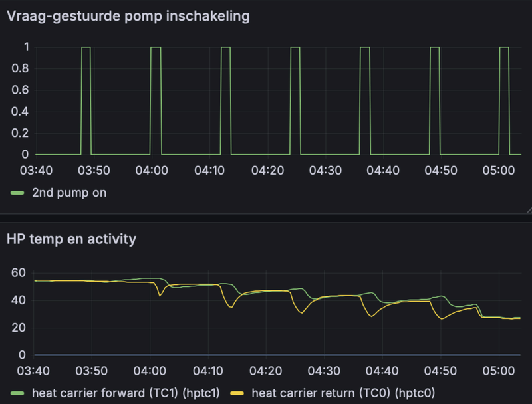The image size is (532, 404).
Task: Click the blue zero line in HP temp chart
Action: tap(266, 355)
